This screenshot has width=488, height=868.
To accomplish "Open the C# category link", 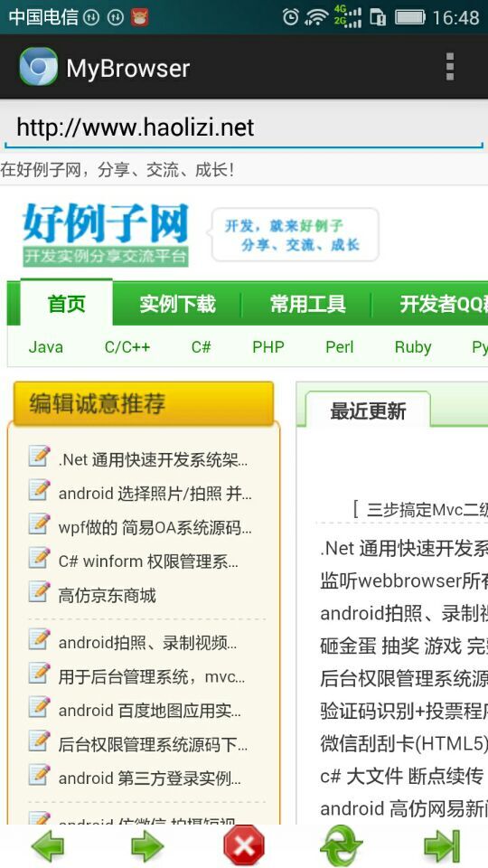I will tap(202, 347).
